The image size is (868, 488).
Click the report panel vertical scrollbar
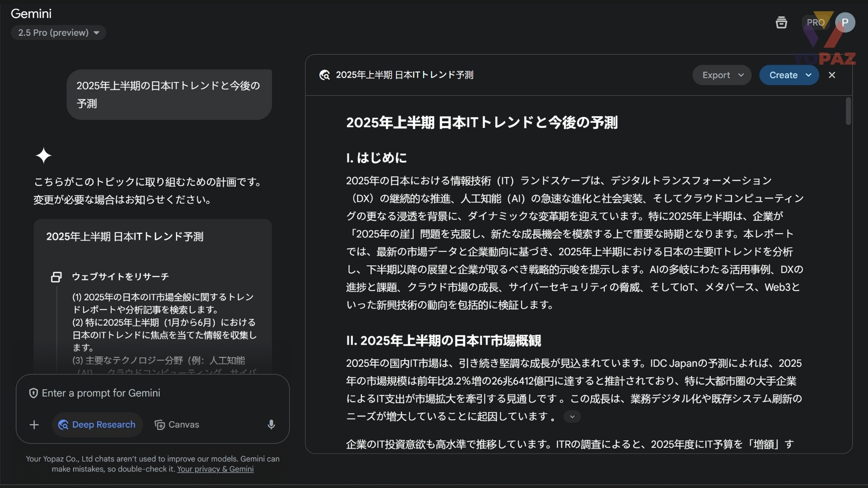pyautogui.click(x=848, y=112)
